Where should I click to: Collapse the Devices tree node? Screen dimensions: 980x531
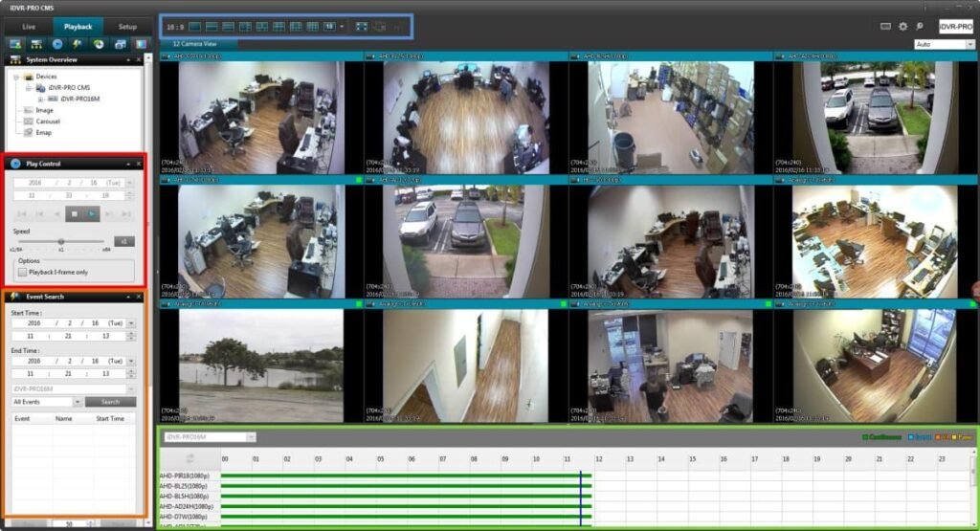pos(17,77)
